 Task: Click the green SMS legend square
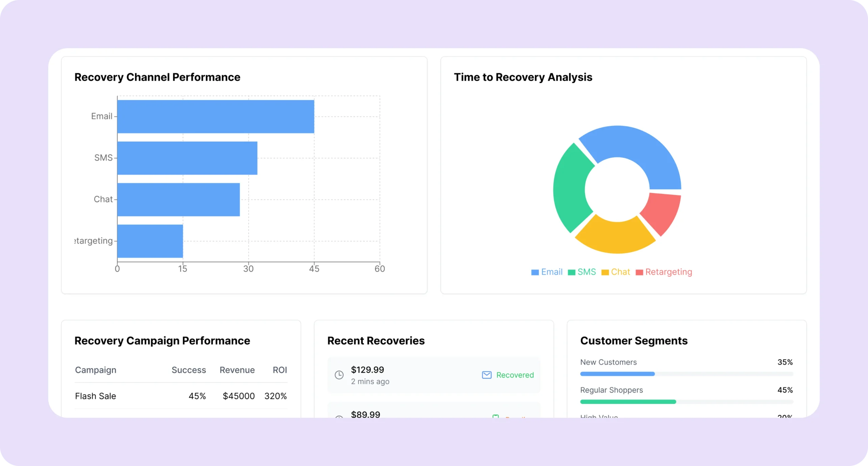pyautogui.click(x=571, y=272)
